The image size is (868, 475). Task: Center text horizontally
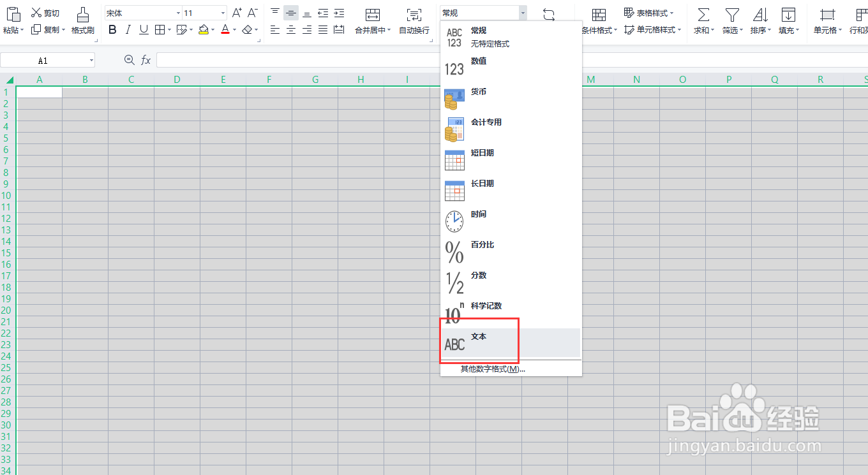coord(291,29)
